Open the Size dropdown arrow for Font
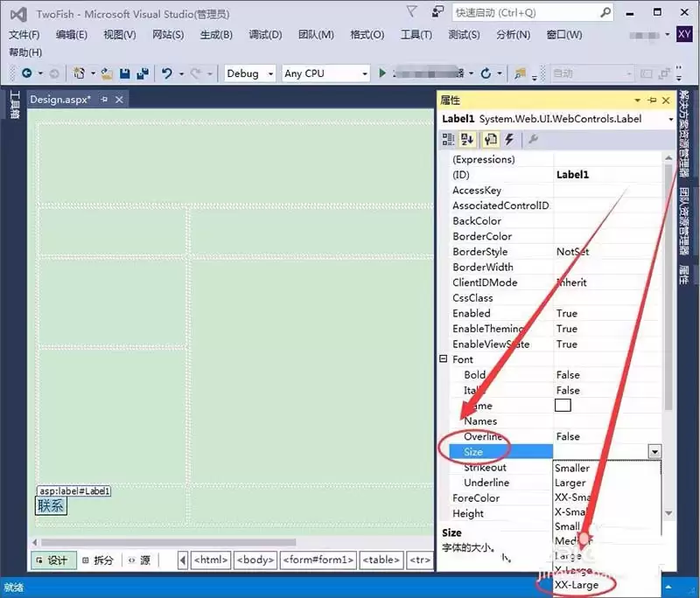700x598 pixels. (654, 451)
